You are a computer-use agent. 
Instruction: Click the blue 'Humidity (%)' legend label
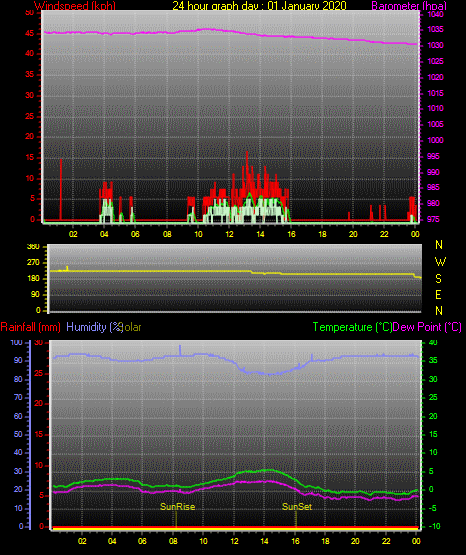tap(95, 327)
